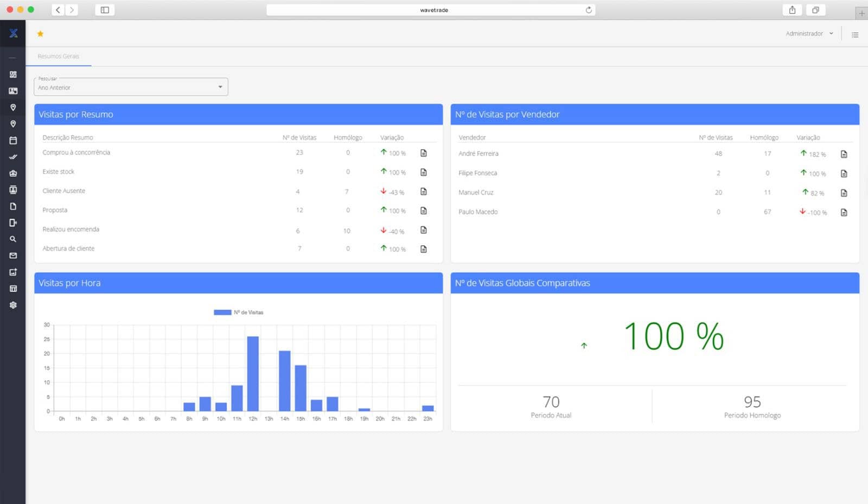Viewport: 868px width, 504px height.
Task: Open the briefcase icon in sidebar
Action: pyautogui.click(x=13, y=173)
